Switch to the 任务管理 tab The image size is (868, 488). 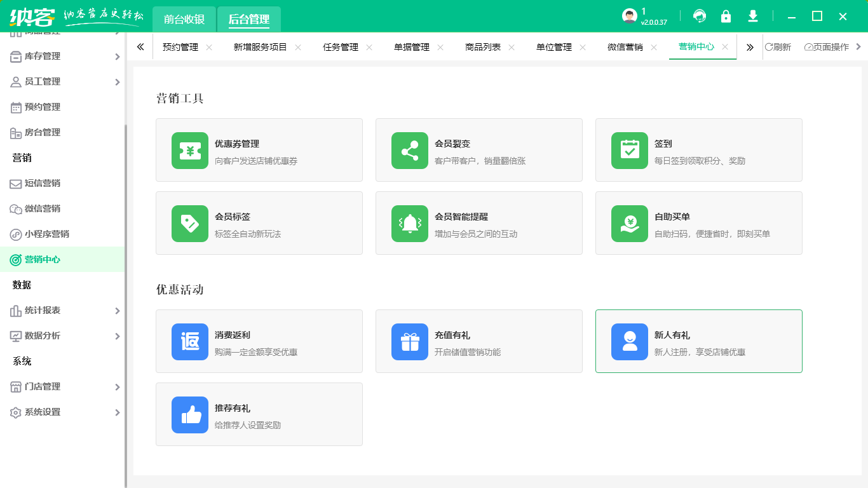pyautogui.click(x=341, y=47)
